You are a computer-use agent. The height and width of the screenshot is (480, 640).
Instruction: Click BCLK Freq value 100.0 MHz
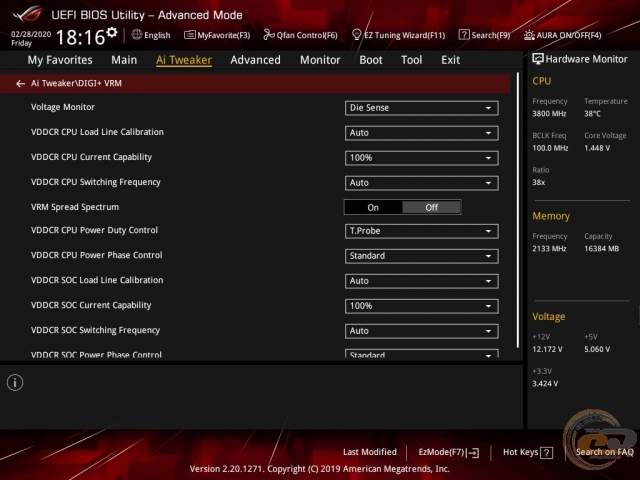(x=550, y=148)
